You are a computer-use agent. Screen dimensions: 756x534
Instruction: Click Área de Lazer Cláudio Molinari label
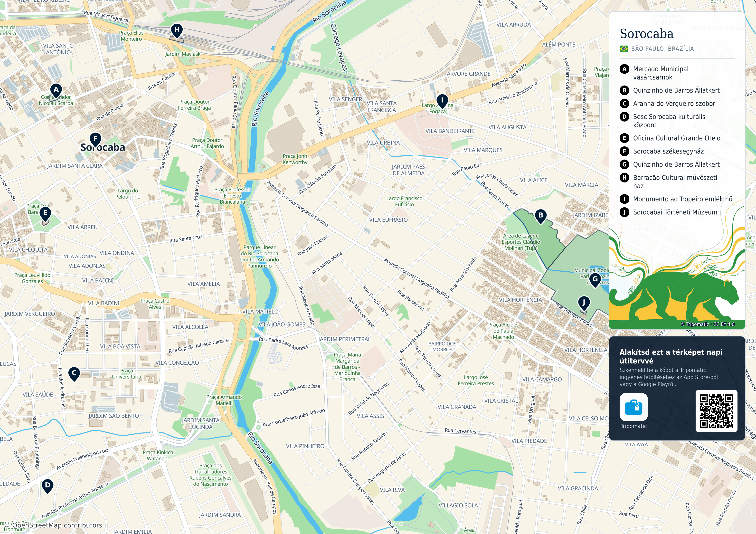click(x=521, y=242)
